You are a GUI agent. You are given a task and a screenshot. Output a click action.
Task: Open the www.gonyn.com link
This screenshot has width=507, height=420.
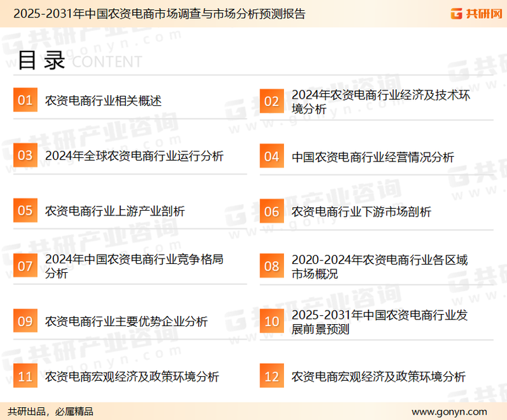click(x=450, y=412)
